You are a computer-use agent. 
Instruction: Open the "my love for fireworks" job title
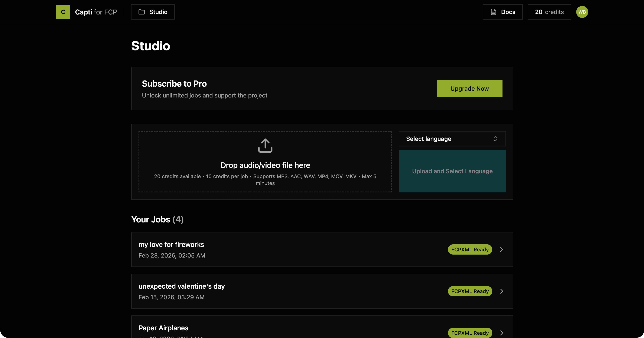coord(171,244)
